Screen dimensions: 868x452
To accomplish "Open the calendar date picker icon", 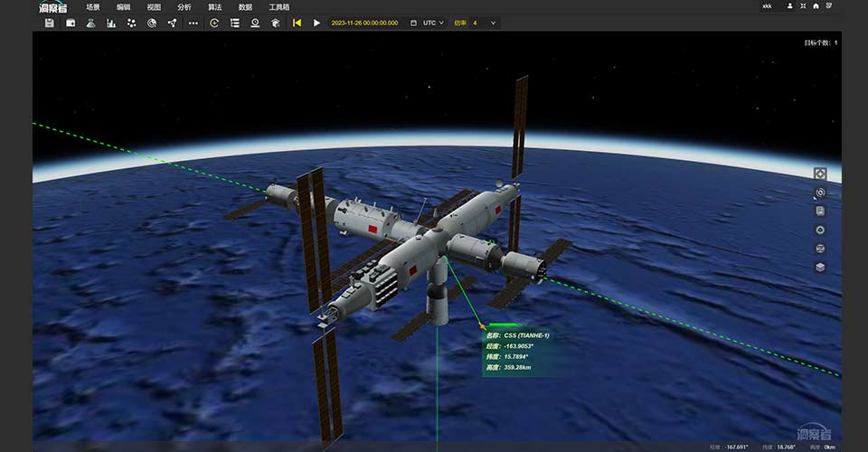I will pyautogui.click(x=413, y=23).
